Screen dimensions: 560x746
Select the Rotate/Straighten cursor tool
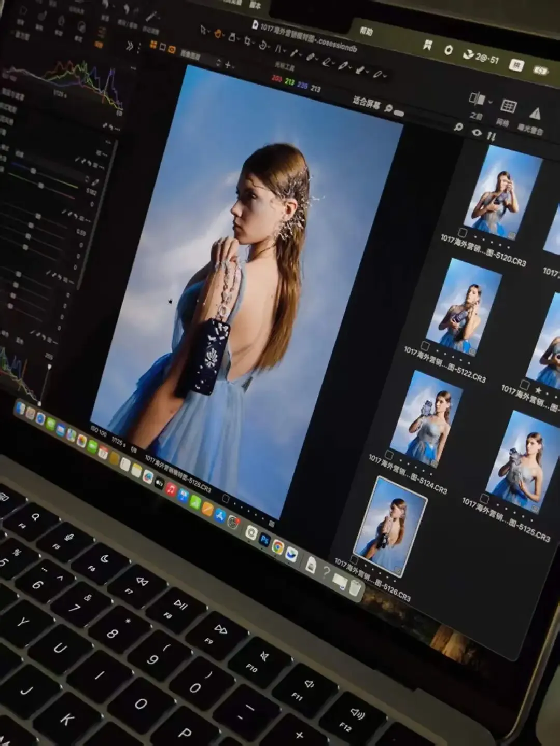[263, 46]
